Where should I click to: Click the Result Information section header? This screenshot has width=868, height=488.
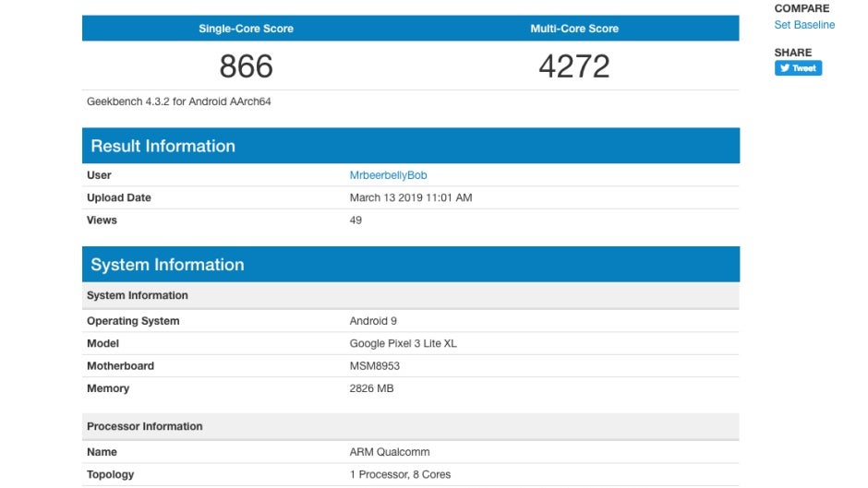(411, 146)
